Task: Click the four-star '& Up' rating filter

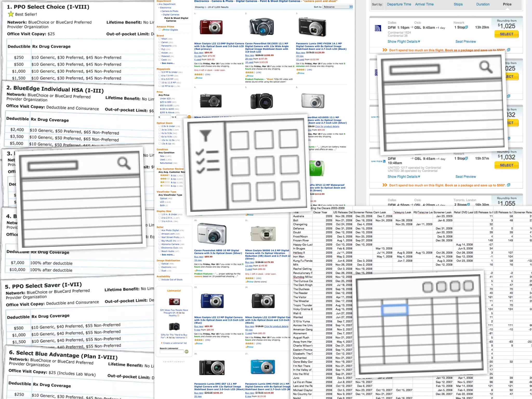Action: coord(173,175)
